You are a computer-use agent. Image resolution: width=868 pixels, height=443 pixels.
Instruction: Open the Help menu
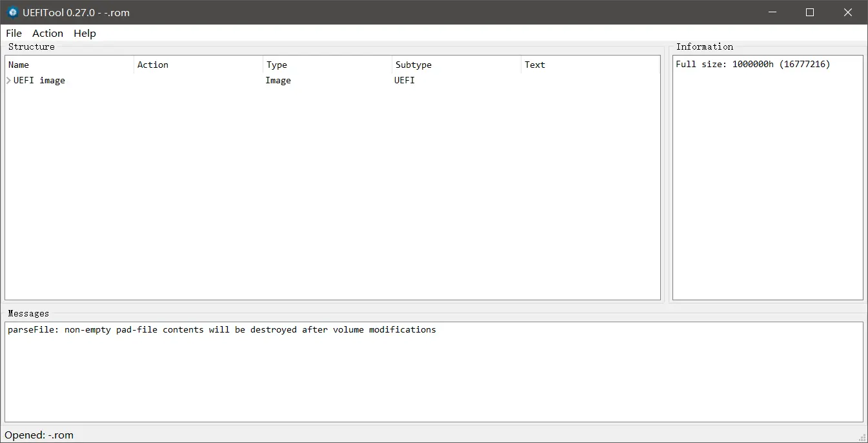click(85, 34)
